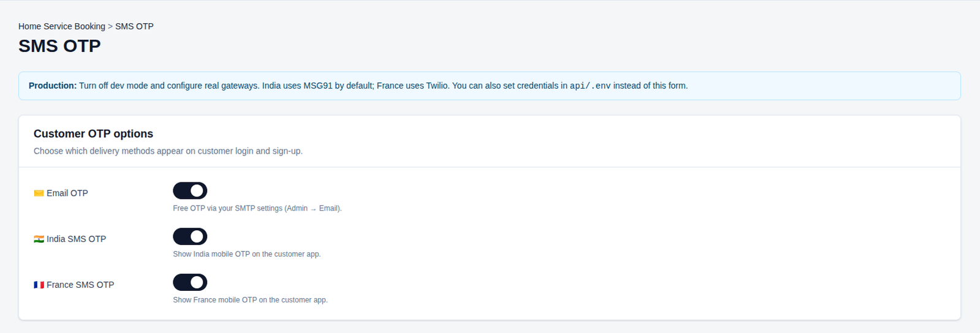This screenshot has height=333, width=980.
Task: Open Home Service Booking breadcrumb link
Action: 62,26
